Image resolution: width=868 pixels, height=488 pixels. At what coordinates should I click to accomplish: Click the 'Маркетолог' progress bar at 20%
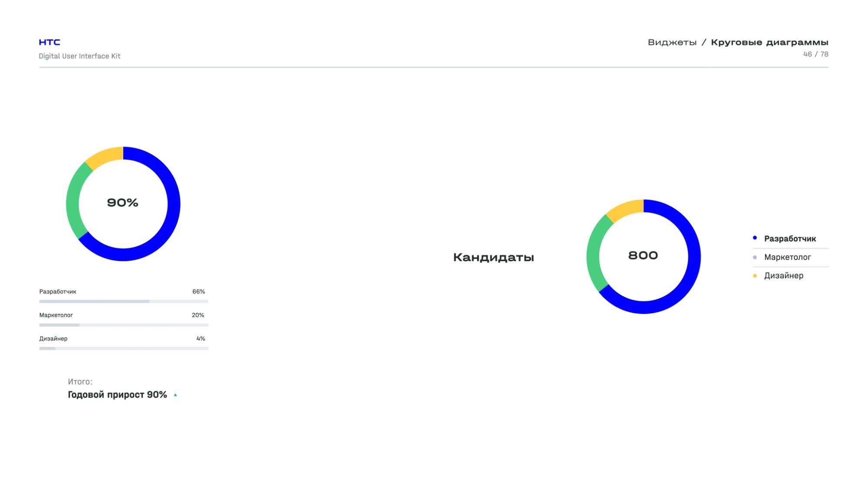pyautogui.click(x=124, y=325)
